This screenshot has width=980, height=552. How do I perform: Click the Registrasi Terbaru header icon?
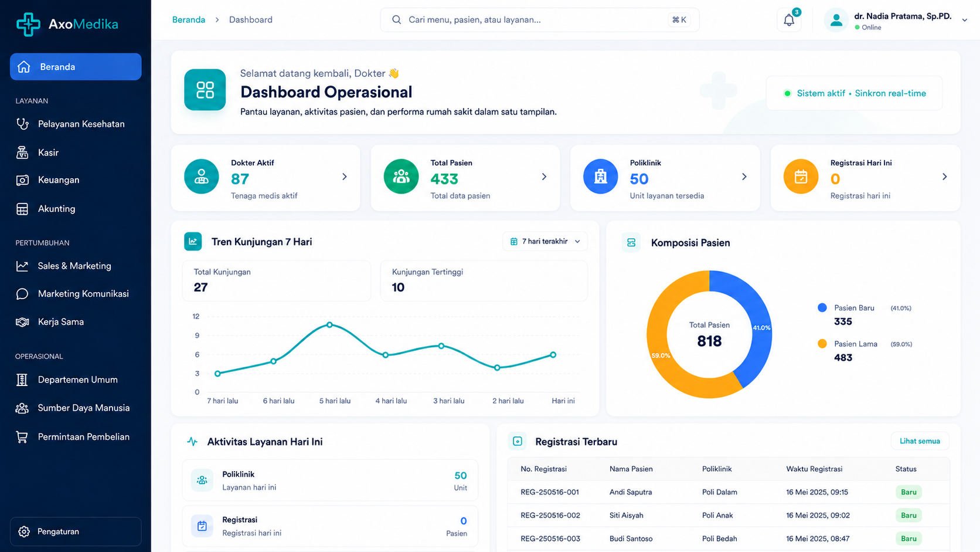tap(518, 441)
